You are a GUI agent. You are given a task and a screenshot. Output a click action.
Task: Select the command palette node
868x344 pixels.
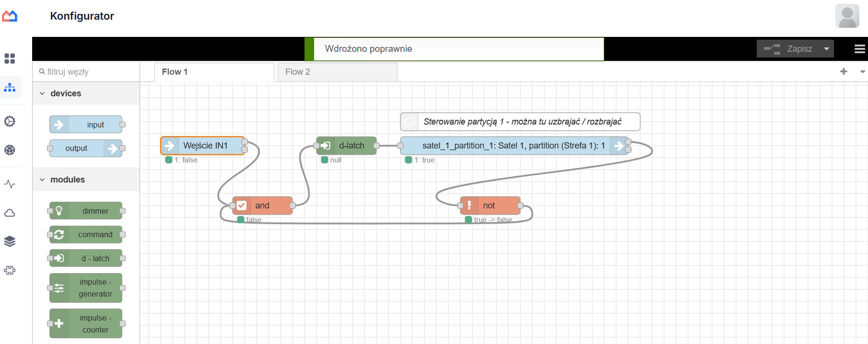point(86,235)
